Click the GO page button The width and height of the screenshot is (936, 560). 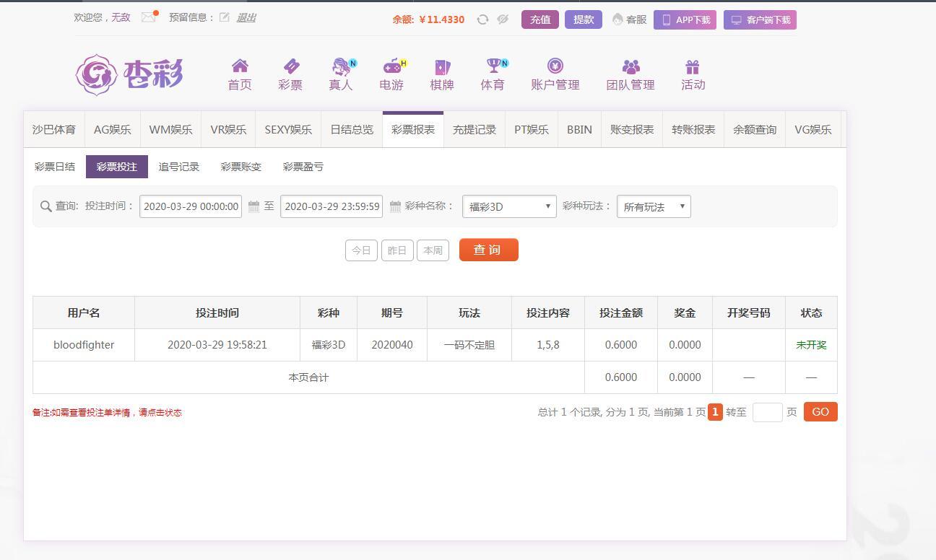pos(820,412)
